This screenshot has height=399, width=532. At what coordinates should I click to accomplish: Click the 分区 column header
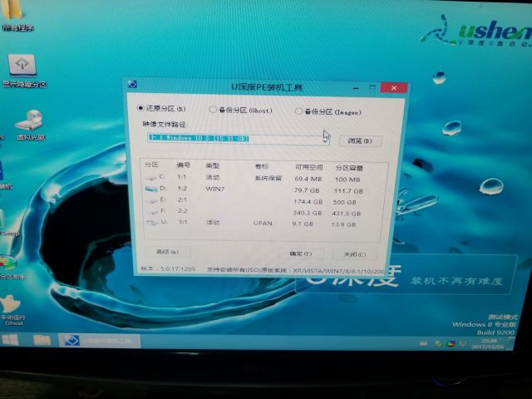tap(151, 165)
